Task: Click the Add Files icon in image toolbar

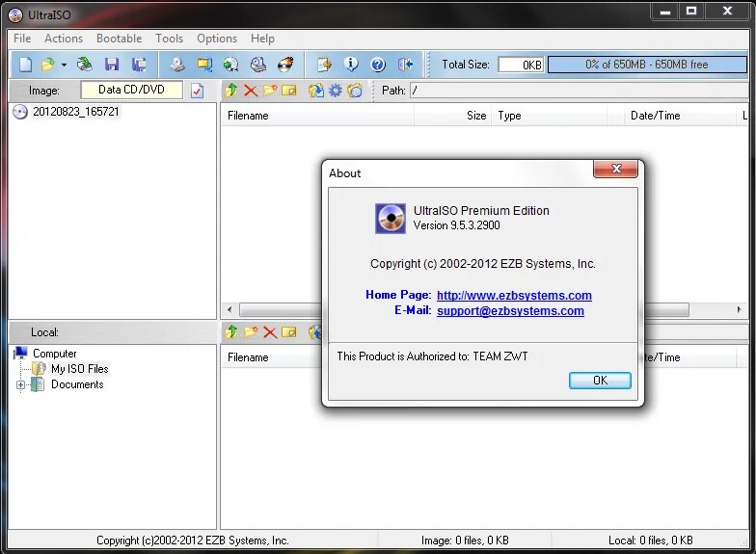Action: 316,91
